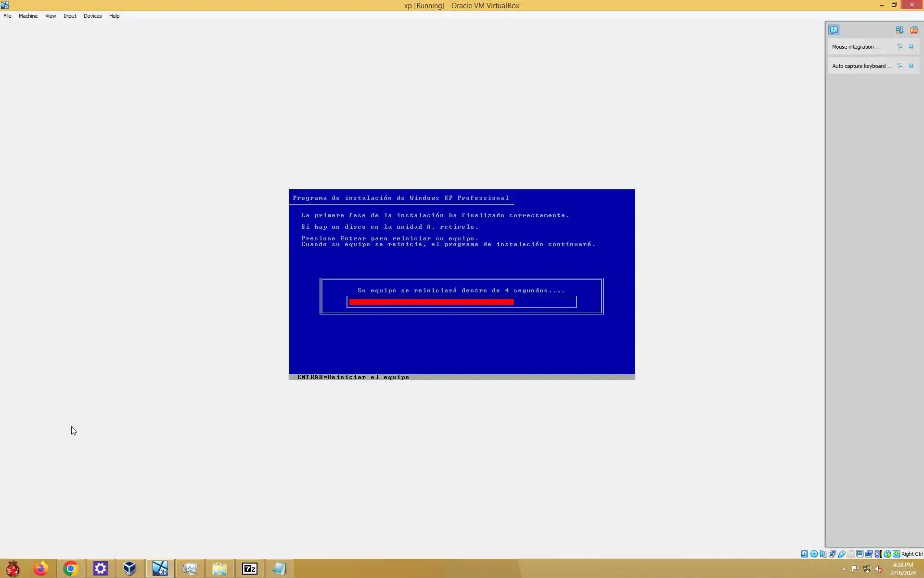Toggle the notification center panel button
The image size is (924, 578).
pyautogui.click(x=834, y=30)
